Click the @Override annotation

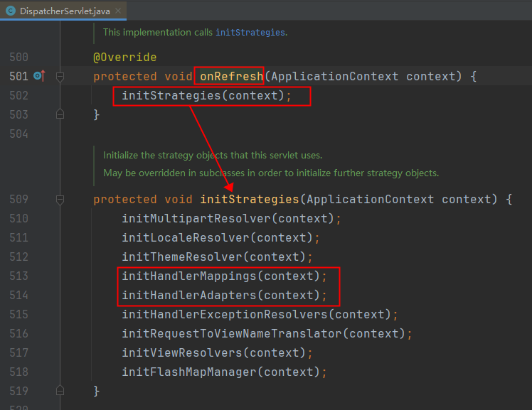click(x=125, y=57)
